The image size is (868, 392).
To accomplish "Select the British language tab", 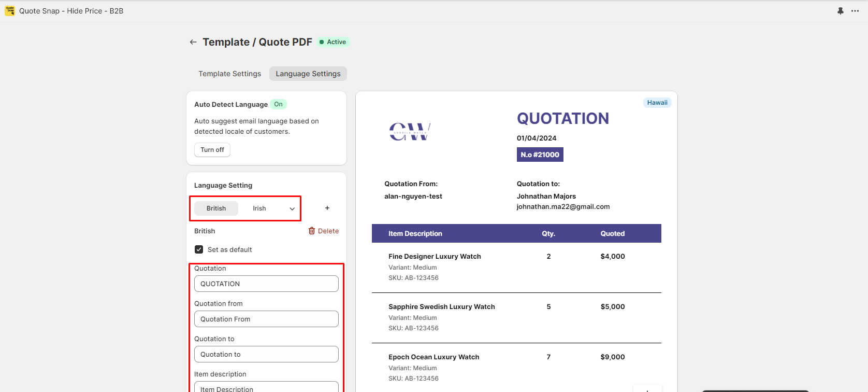I will point(216,208).
